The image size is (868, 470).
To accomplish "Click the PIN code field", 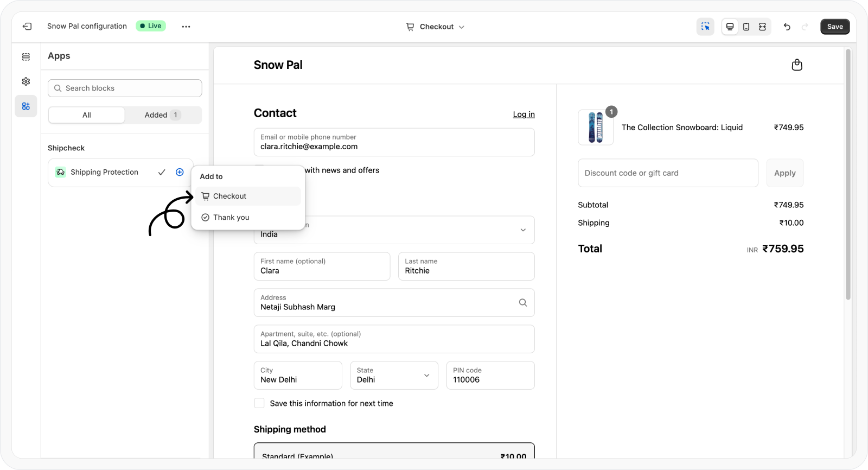I will coord(490,376).
